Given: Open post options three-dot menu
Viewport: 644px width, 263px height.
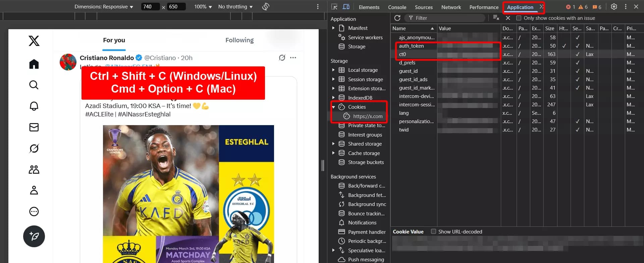Looking at the screenshot, I should pyautogui.click(x=293, y=58).
